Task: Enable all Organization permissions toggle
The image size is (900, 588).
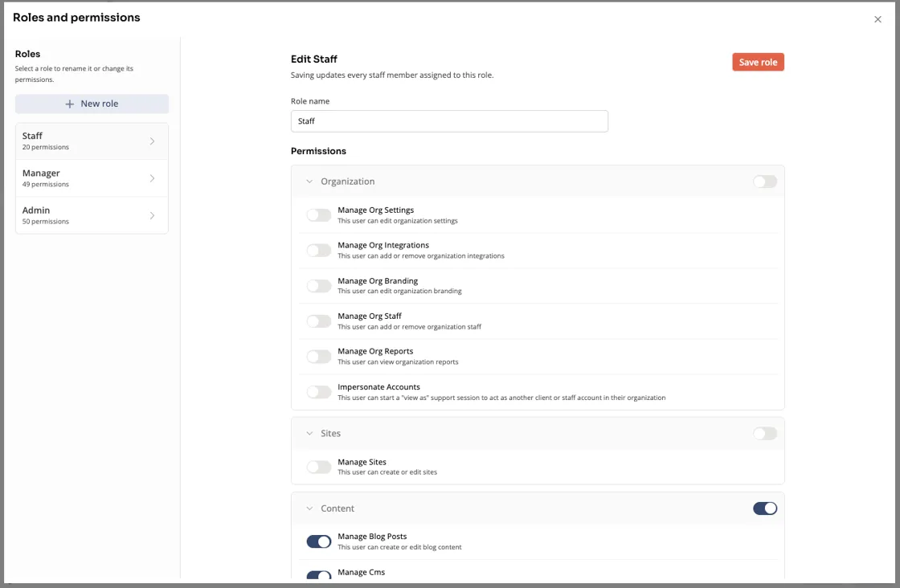Action: [x=765, y=182]
